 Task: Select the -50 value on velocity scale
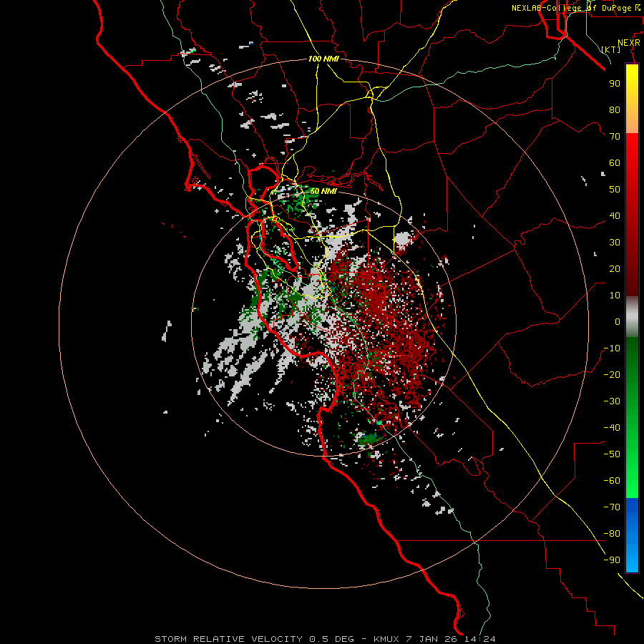click(612, 454)
